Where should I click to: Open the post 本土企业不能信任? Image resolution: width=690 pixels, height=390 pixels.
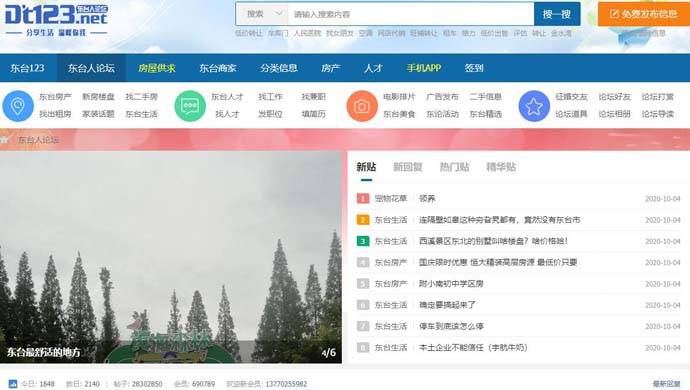tap(473, 347)
